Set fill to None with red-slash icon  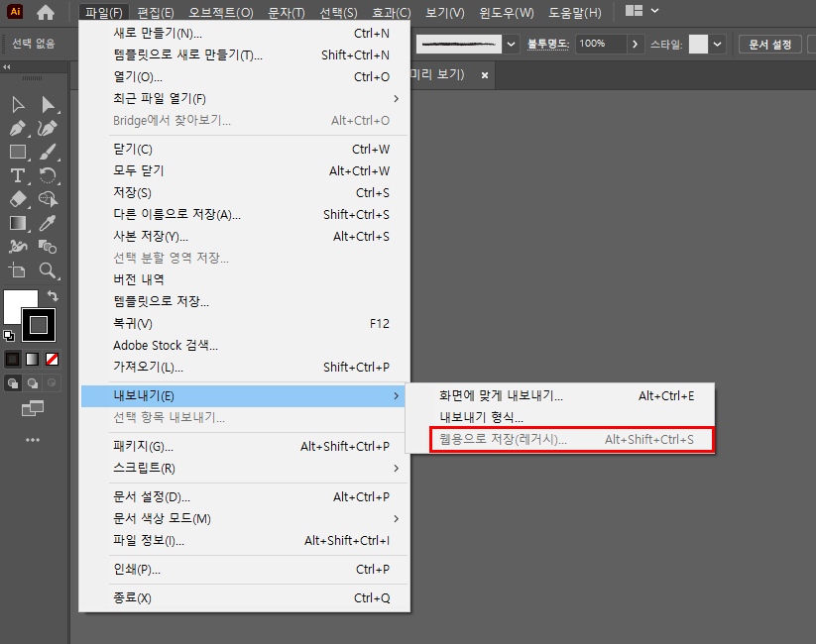click(x=52, y=359)
